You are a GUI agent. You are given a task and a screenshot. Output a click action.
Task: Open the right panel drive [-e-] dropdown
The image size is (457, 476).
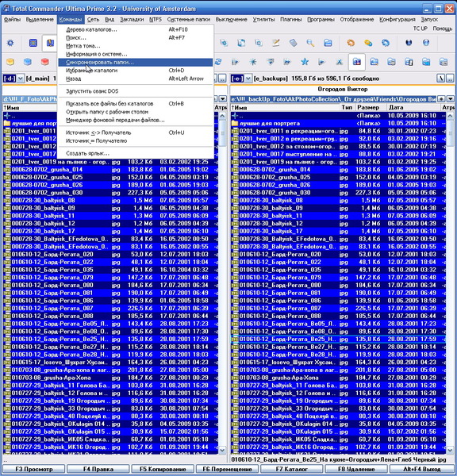248,79
